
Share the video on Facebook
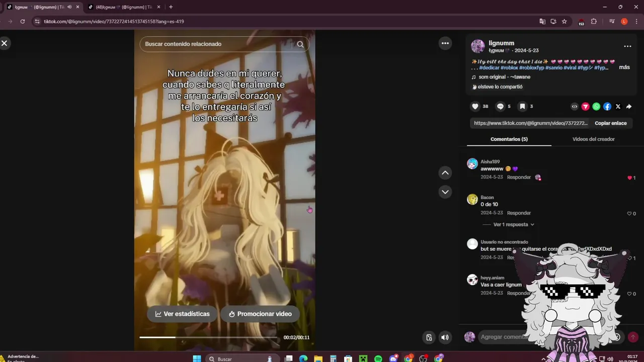pyautogui.click(x=607, y=107)
